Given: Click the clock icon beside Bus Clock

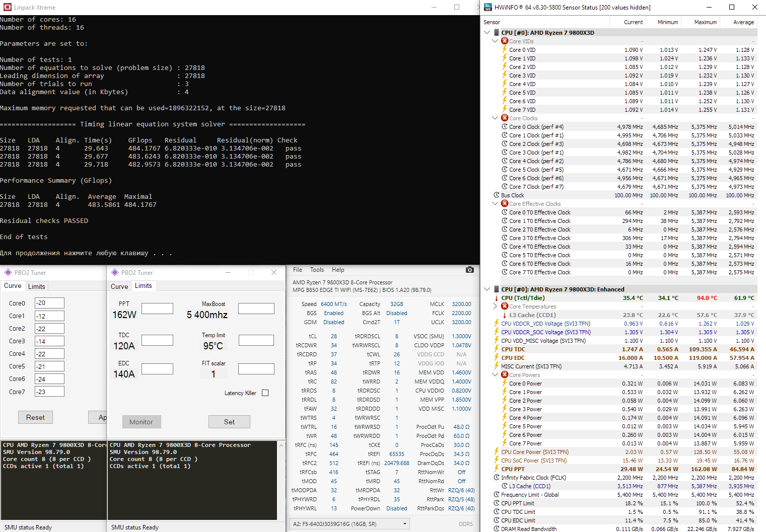Looking at the screenshot, I should click(x=497, y=195).
